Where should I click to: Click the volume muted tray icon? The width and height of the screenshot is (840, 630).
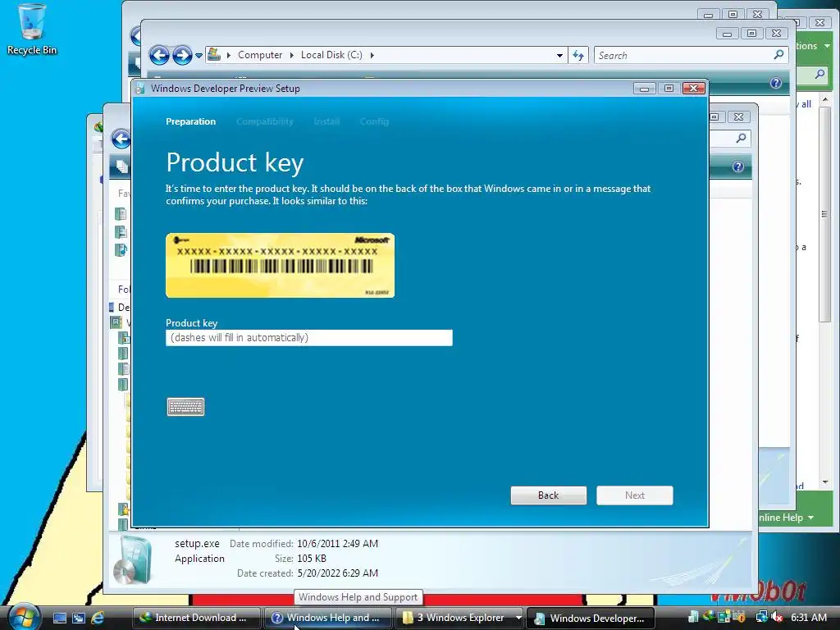(x=777, y=617)
